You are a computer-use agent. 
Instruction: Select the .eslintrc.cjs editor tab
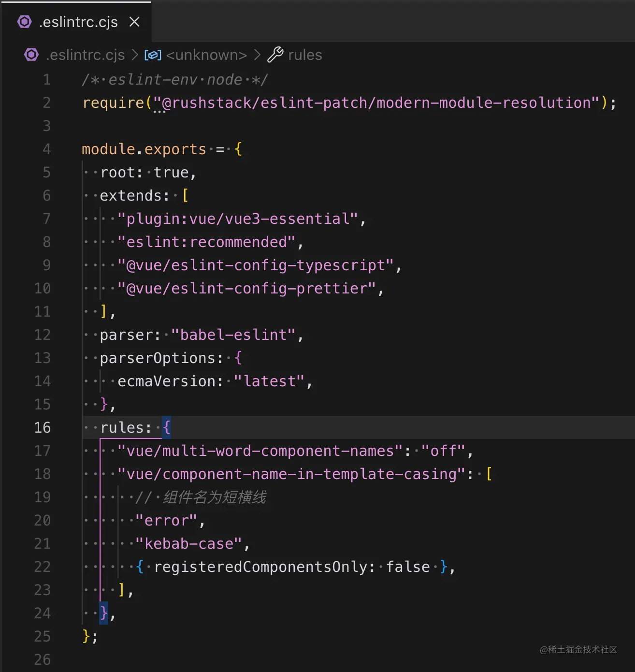pos(78,22)
